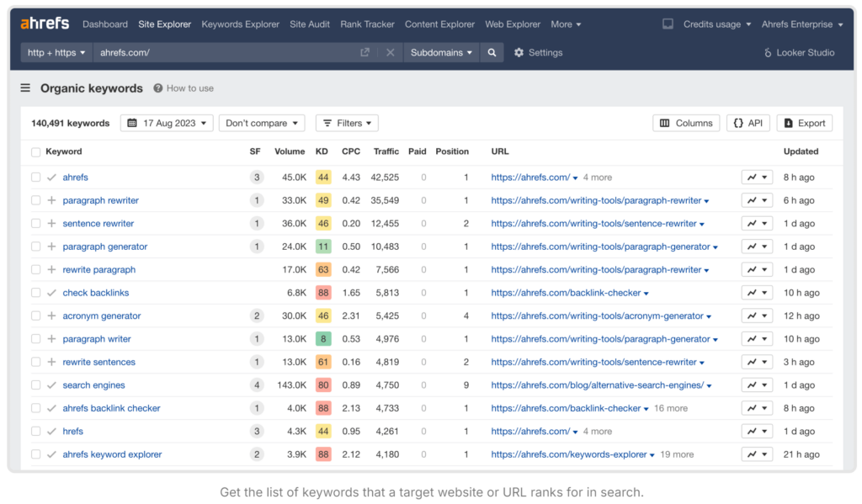Click checkmark icon beside 'check backlinks'
862x504 pixels.
[x=51, y=293]
